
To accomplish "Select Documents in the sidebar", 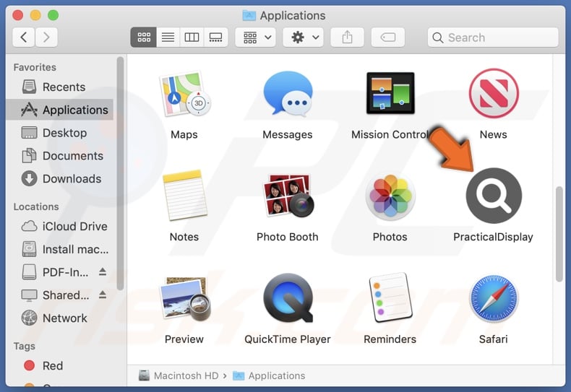I will pos(60,156).
